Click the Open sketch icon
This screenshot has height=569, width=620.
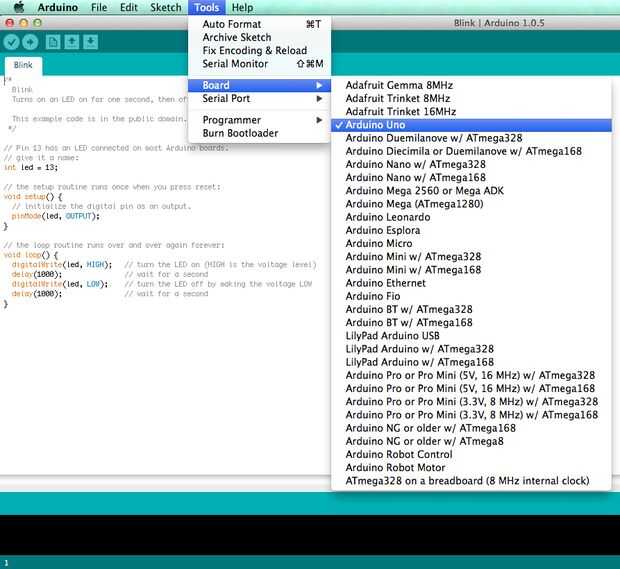tap(72, 41)
